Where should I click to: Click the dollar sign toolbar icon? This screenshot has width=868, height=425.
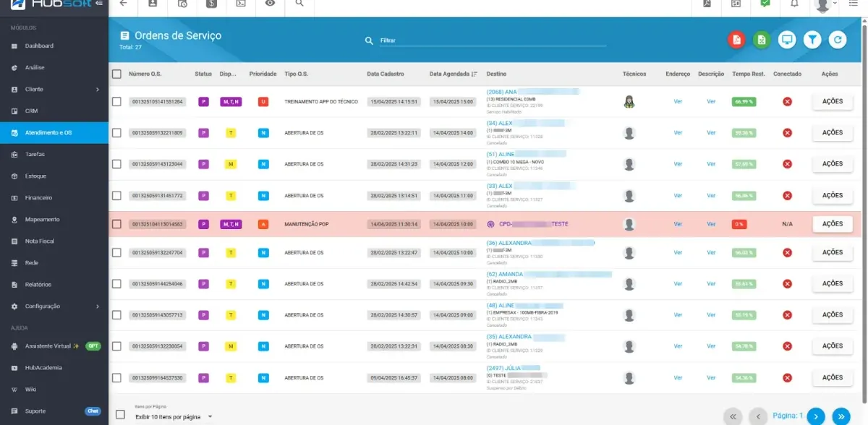[211, 4]
